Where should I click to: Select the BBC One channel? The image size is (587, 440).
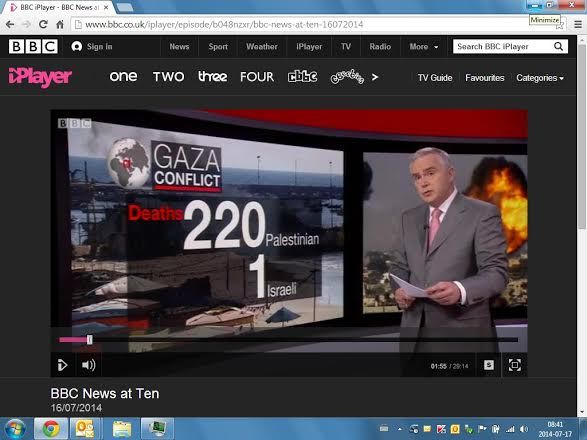tap(123, 77)
